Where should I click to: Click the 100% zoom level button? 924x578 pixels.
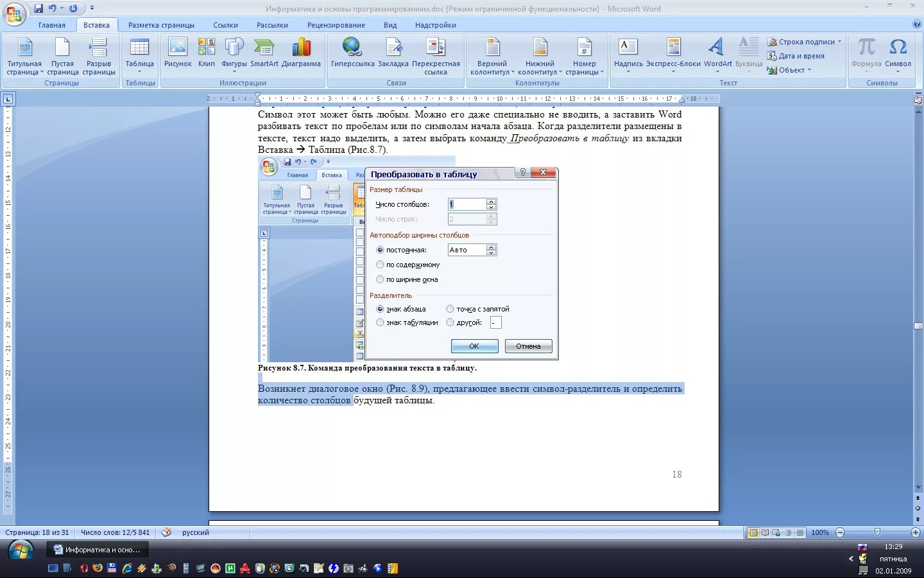pyautogui.click(x=819, y=532)
